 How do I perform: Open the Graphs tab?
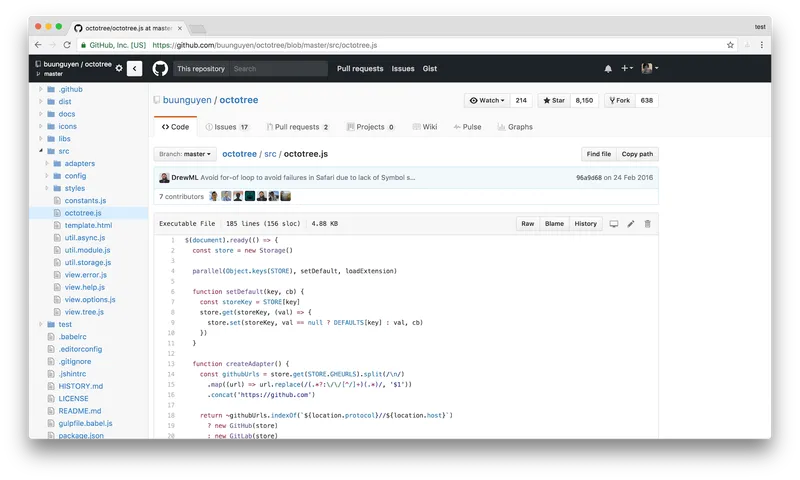(515, 127)
